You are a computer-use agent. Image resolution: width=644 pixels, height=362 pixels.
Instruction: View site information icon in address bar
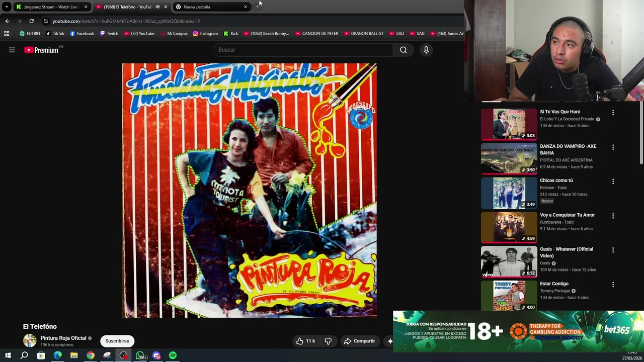46,21
